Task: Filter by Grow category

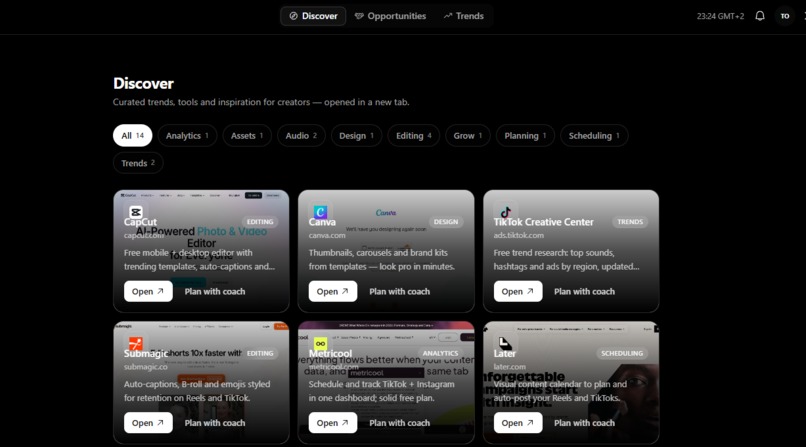Action: click(x=468, y=136)
